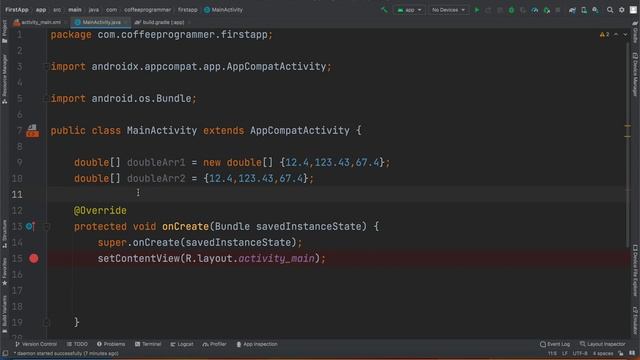Open the No Devices selector dropdown
The width and height of the screenshot is (640, 360).
point(448,10)
